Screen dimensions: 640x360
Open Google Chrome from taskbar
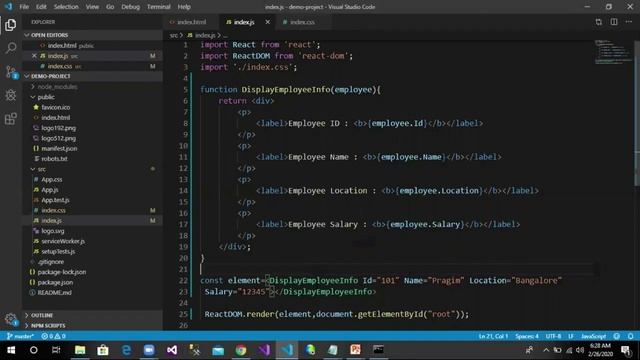(x=241, y=350)
